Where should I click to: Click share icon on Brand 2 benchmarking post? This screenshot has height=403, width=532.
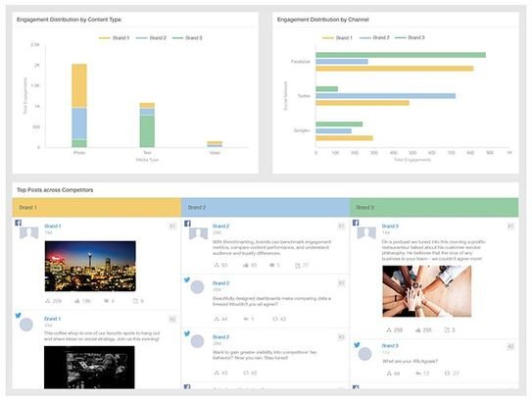(x=298, y=265)
